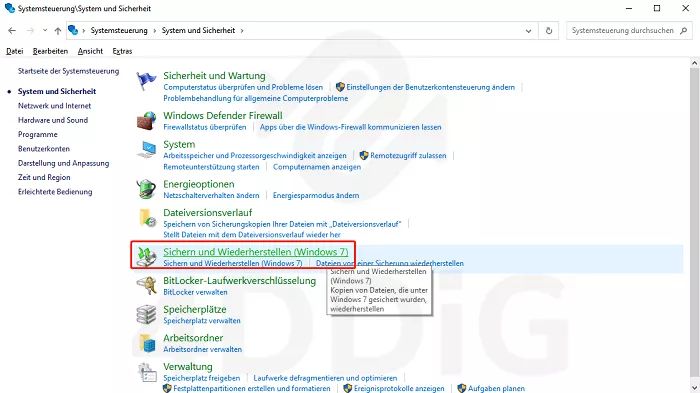700x393 pixels.
Task: Click Arbeitsspeicher und Prozessorgeschwindigkeit anzeigen
Action: pyautogui.click(x=254, y=155)
